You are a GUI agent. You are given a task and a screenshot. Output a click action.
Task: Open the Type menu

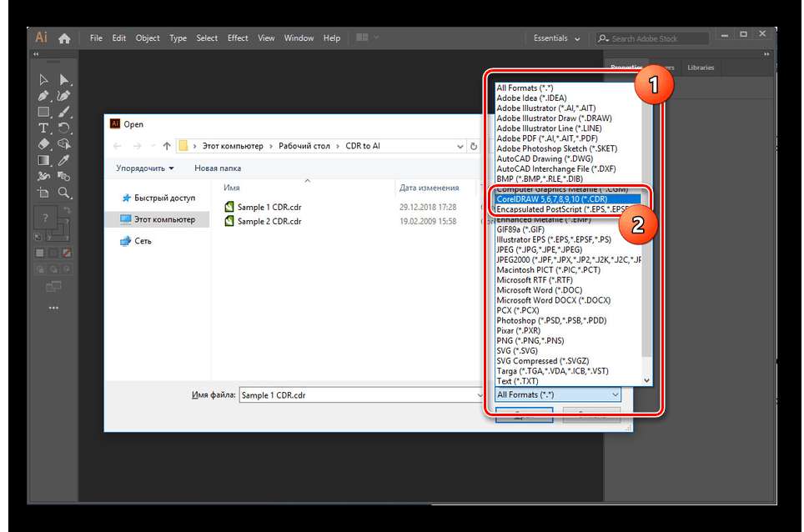tap(178, 38)
